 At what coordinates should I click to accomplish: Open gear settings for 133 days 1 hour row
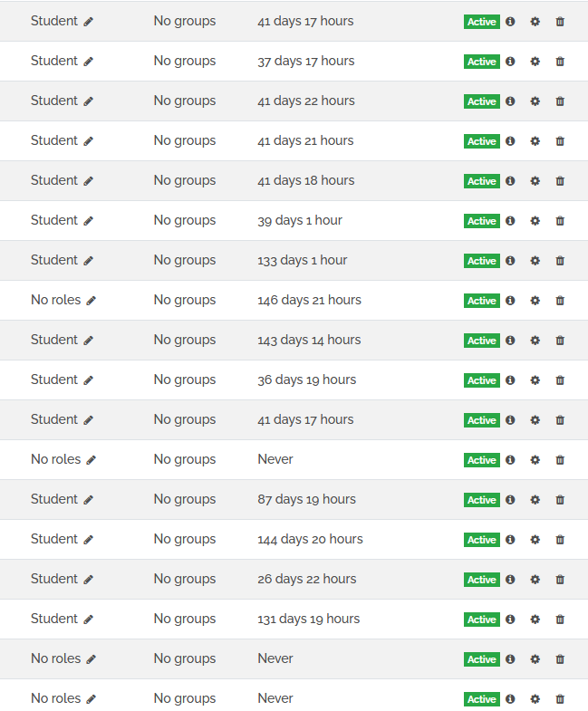pos(535,261)
